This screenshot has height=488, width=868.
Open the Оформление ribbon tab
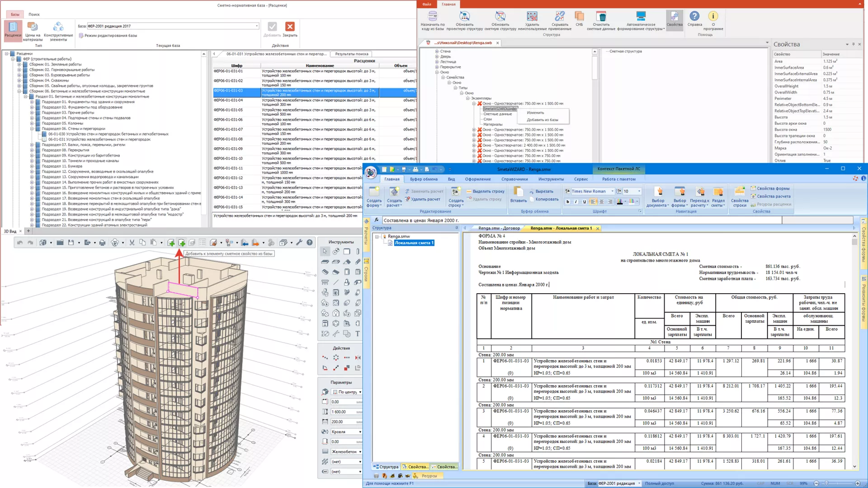pos(478,179)
